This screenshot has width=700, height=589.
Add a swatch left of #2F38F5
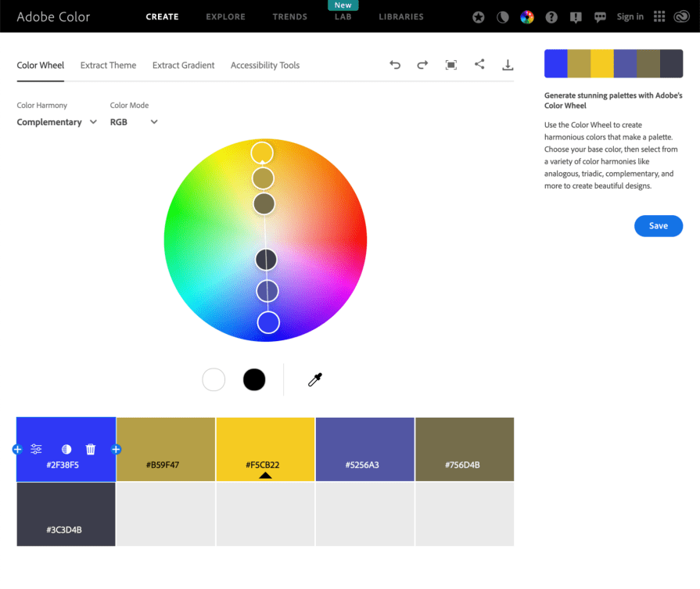pos(16,449)
